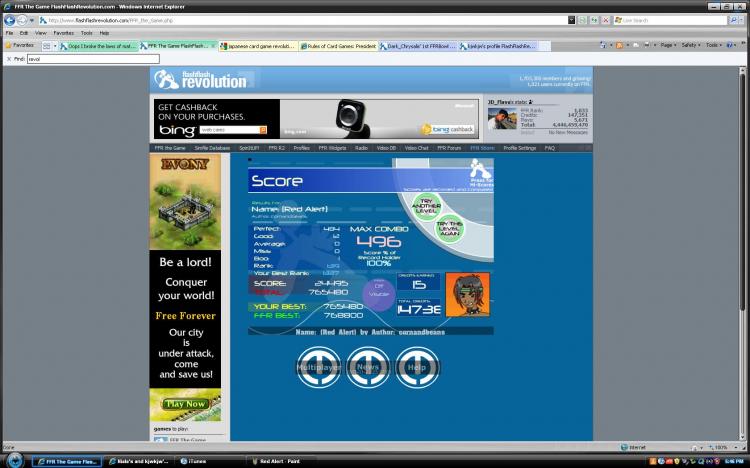Viewport: 750px width, 468px height.
Task: Click the Print icon in command bar
Action: click(x=647, y=45)
